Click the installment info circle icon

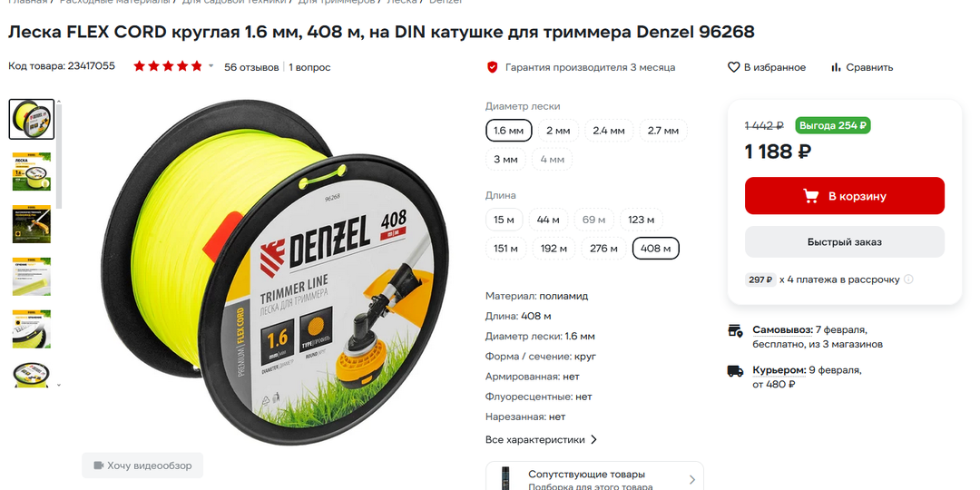[908, 279]
